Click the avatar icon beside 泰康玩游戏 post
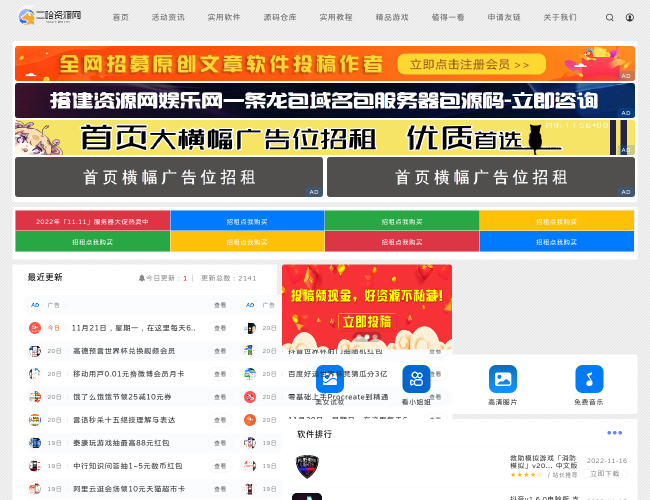 click(35, 443)
